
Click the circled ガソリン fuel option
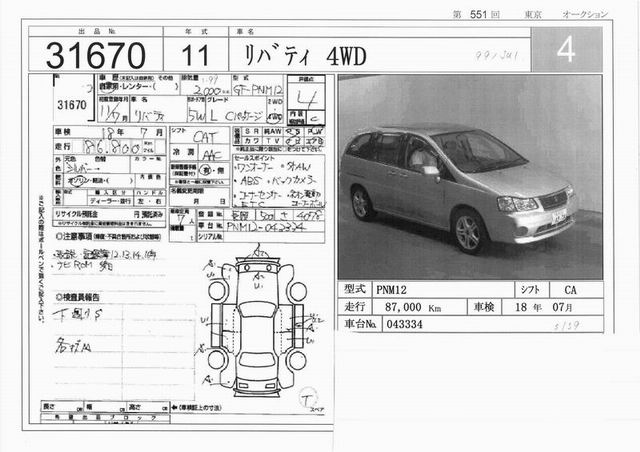pyautogui.click(x=79, y=180)
